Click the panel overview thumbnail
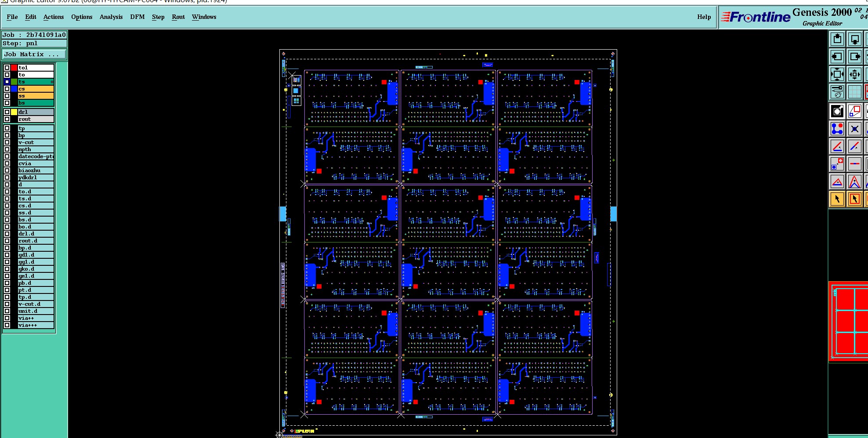Viewport: 868px width, 438px height. 849,322
